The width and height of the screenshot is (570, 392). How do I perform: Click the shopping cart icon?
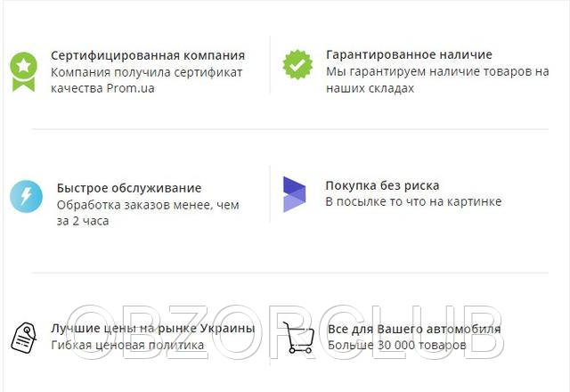tap(299, 338)
